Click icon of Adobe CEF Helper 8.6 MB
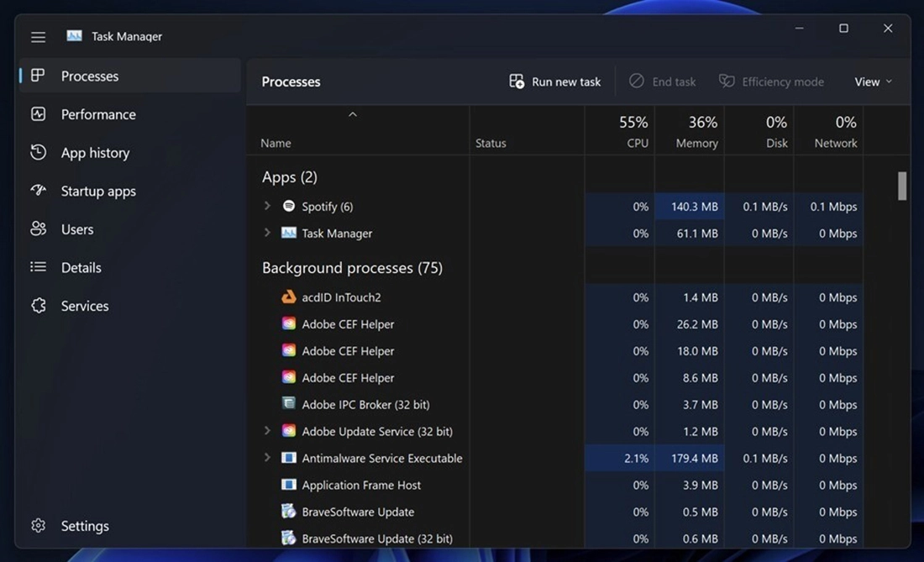The image size is (924, 562). coord(289,377)
